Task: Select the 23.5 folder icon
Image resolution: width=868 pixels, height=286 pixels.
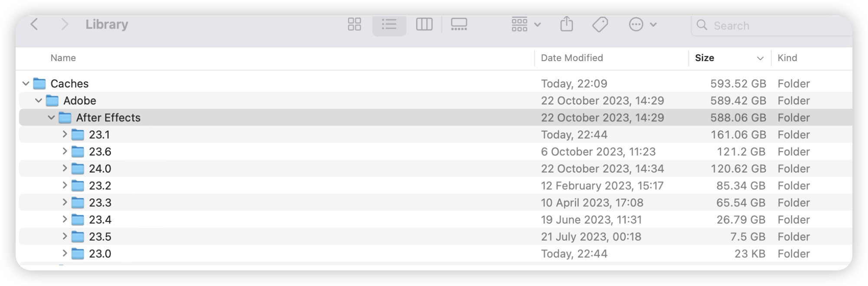Action: (x=78, y=237)
